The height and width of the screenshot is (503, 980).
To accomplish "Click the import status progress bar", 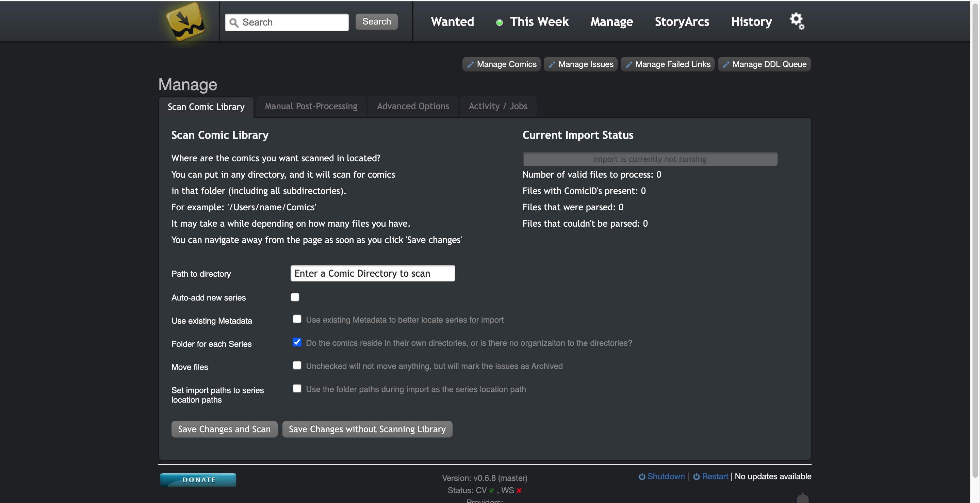I will click(x=649, y=159).
